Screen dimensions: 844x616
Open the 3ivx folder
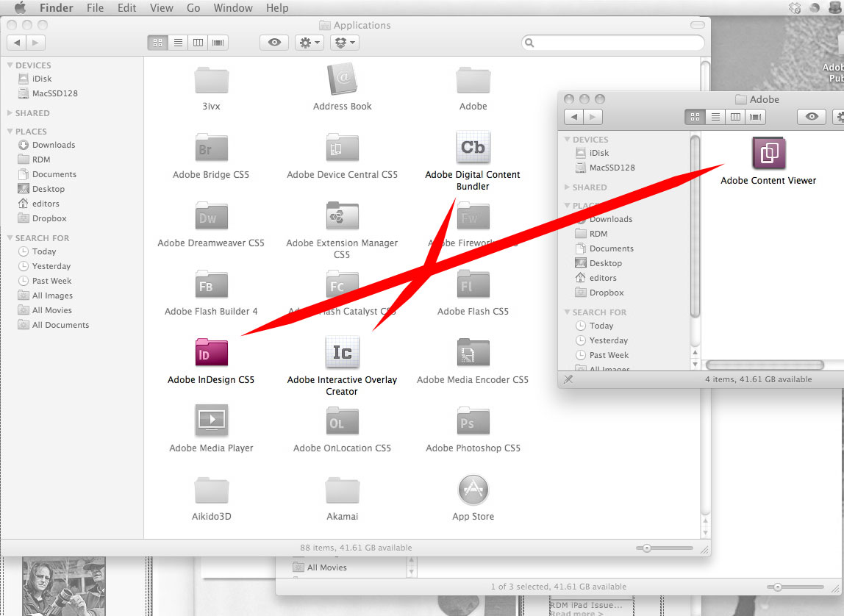[211, 81]
